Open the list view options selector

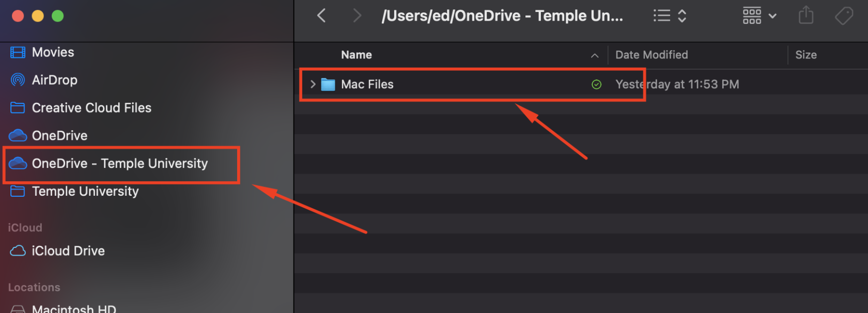click(x=670, y=15)
